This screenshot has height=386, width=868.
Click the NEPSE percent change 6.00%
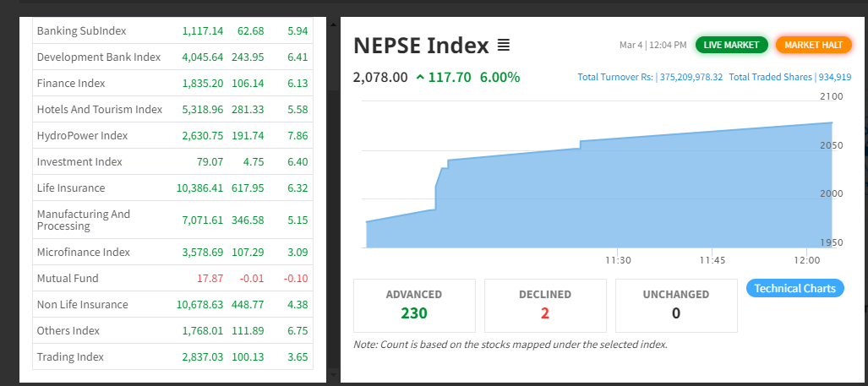point(500,77)
